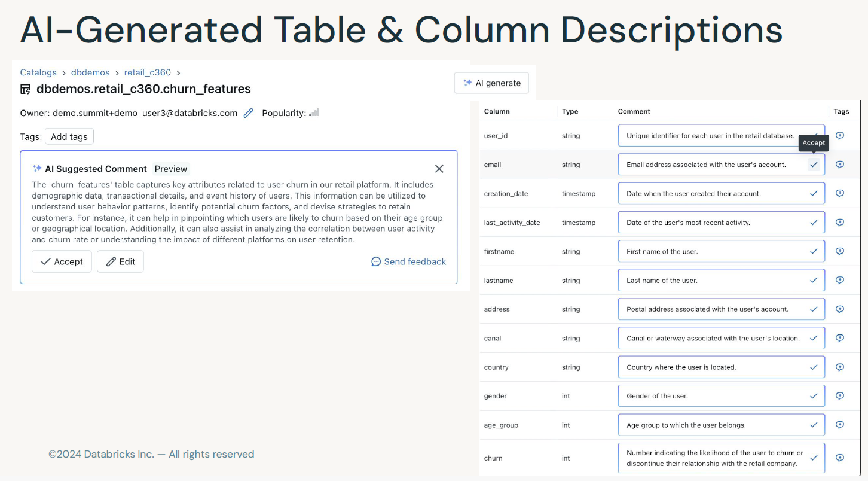868x481 pixels.
Task: Add a tag to the creation_date column
Action: coord(839,193)
